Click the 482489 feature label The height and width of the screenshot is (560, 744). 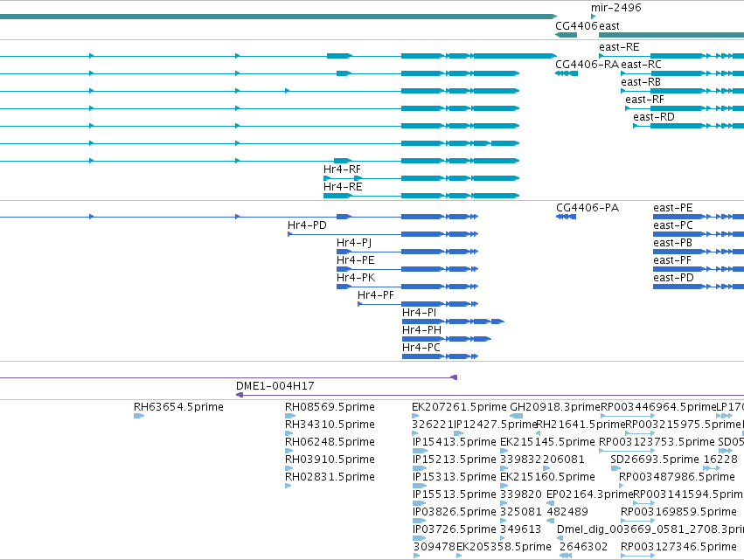(567, 512)
